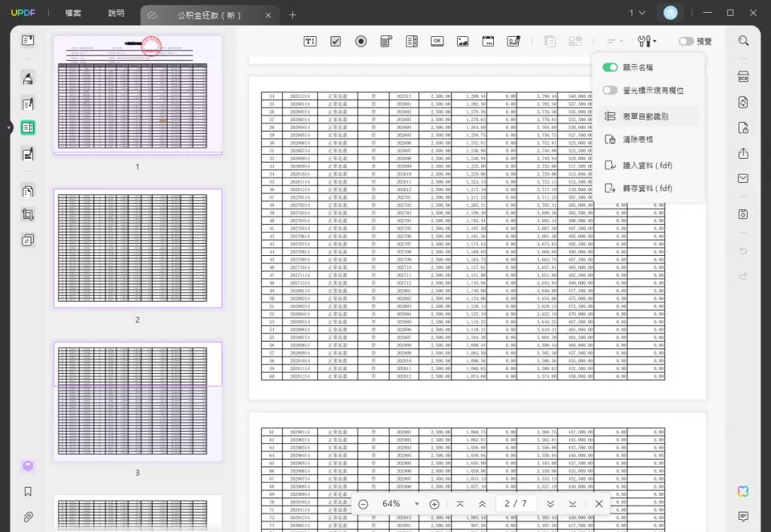The image size is (771, 532).
Task: Click the UPDF logo
Action: tap(23, 13)
